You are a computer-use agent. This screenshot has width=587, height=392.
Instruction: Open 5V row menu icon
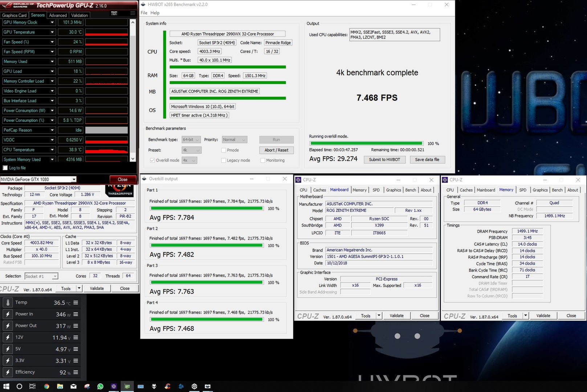[76, 349]
